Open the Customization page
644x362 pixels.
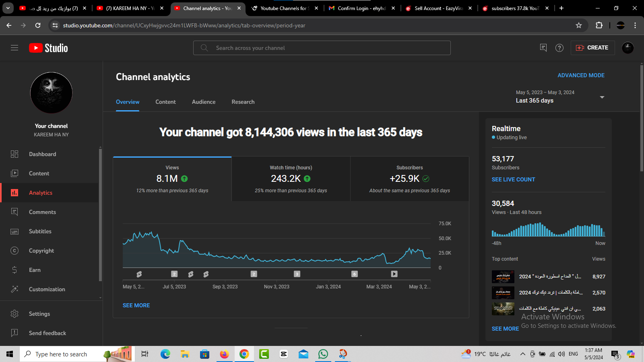tap(47, 289)
